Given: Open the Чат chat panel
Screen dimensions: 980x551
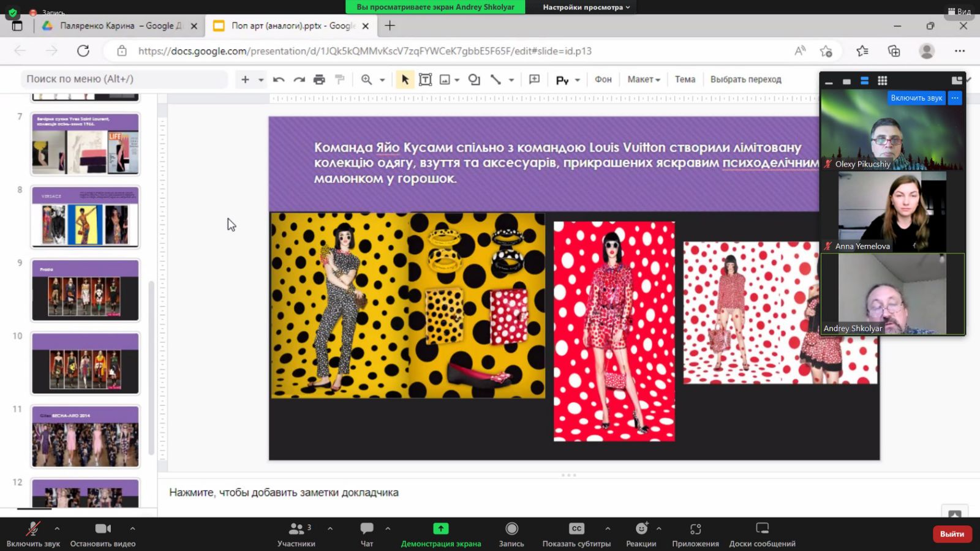Looking at the screenshot, I should (367, 534).
